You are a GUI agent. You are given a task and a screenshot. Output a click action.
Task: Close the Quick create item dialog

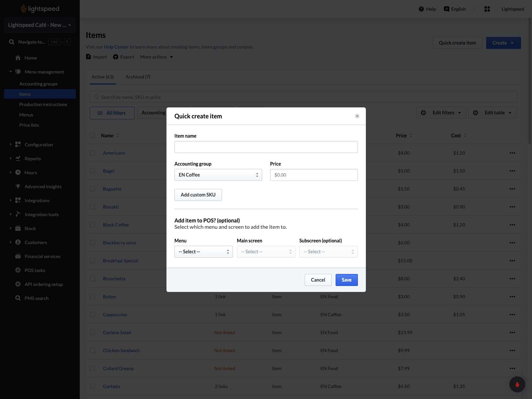click(357, 116)
